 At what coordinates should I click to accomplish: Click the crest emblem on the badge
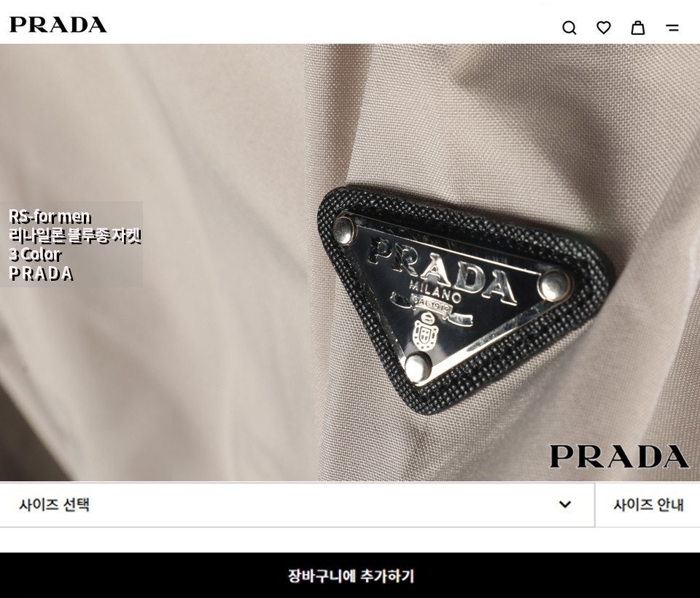click(x=425, y=332)
